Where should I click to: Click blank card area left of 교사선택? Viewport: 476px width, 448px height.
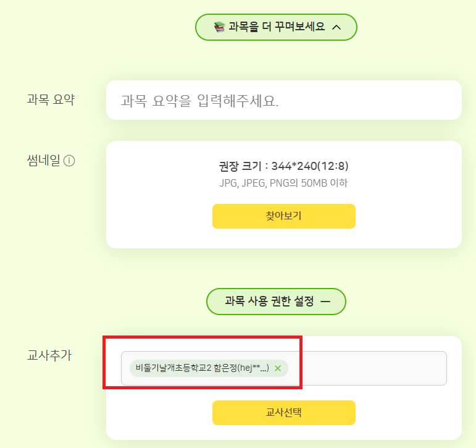tap(159, 413)
